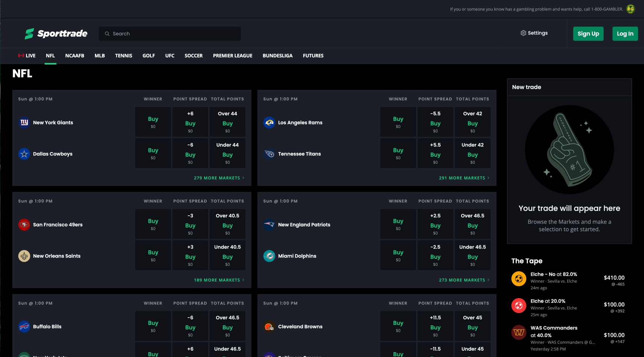Image resolution: width=644 pixels, height=357 pixels.
Task: Click the Sign Up button
Action: [x=588, y=34]
